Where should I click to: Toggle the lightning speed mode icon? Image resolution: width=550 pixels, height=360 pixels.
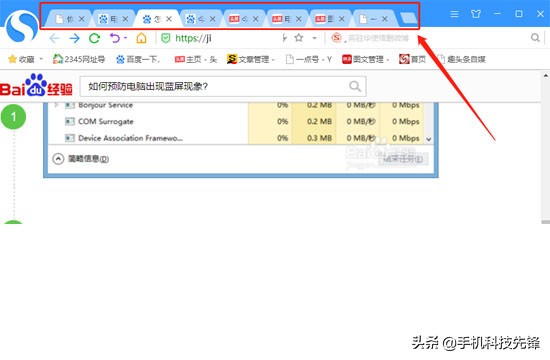pyautogui.click(x=284, y=38)
